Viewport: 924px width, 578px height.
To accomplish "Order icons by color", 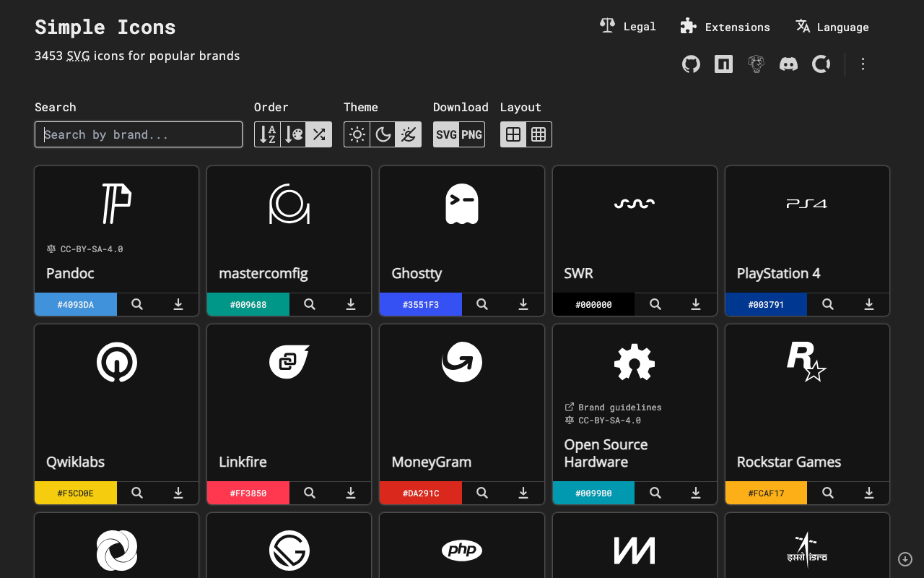I will (x=293, y=134).
